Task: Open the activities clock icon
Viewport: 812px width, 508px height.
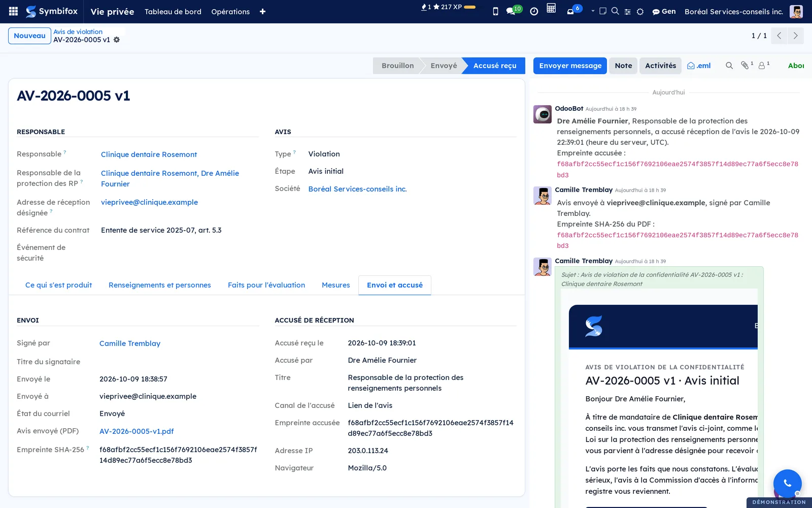Action: pos(534,11)
